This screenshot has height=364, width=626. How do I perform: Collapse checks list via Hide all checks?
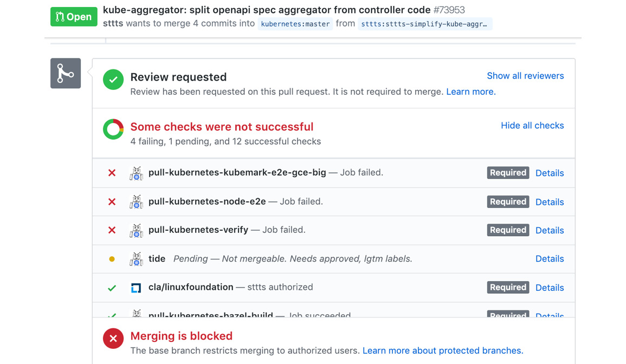532,125
